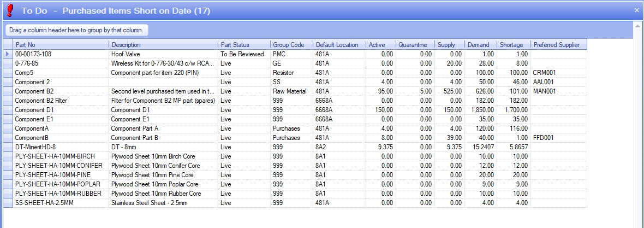Sort by Default Location column
This screenshot has width=644, height=228.
[x=338, y=45]
